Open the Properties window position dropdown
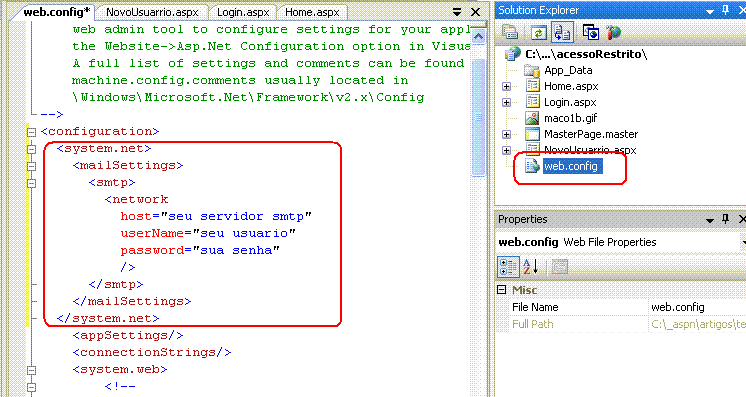Screen dimensions: 746x397 (x=710, y=220)
